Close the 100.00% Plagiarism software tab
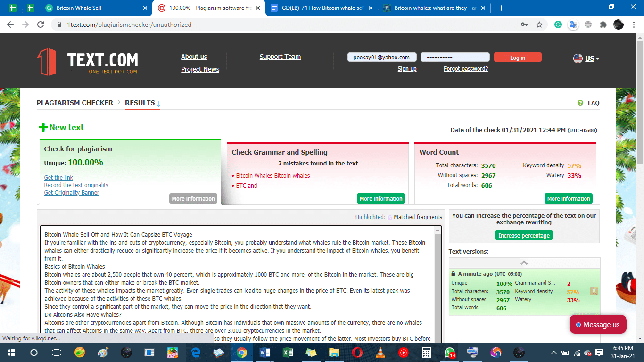This screenshot has height=362, width=644. tap(258, 8)
